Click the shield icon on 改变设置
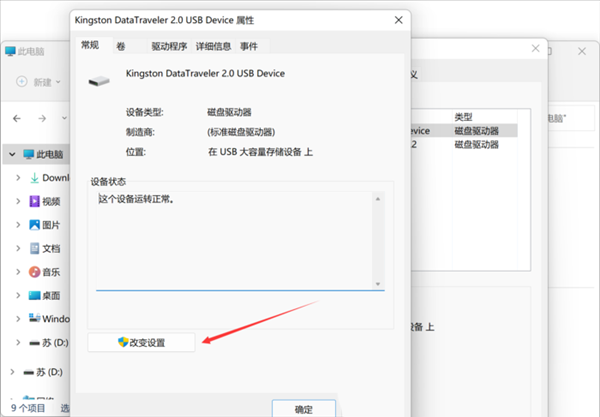The height and width of the screenshot is (417, 600). (123, 342)
